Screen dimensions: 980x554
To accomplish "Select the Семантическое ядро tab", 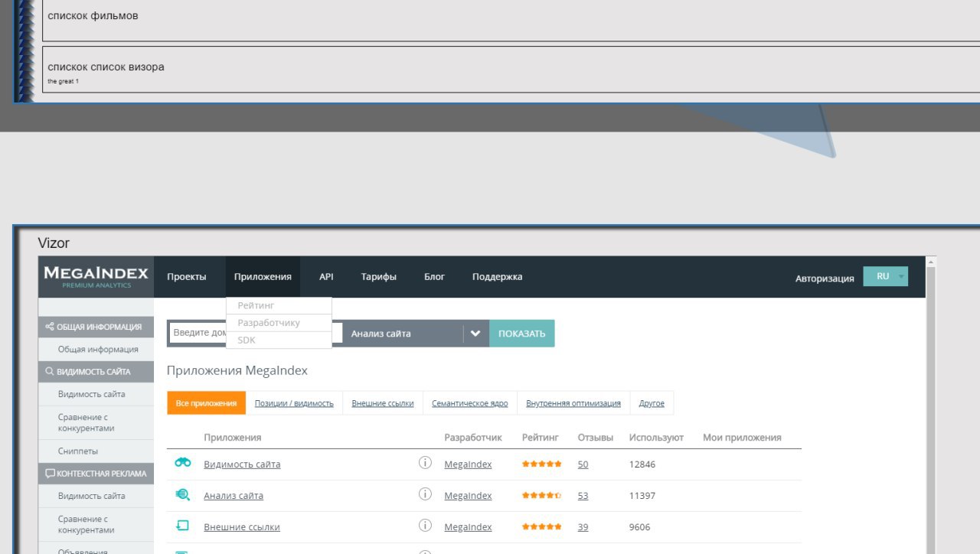I will coord(470,403).
